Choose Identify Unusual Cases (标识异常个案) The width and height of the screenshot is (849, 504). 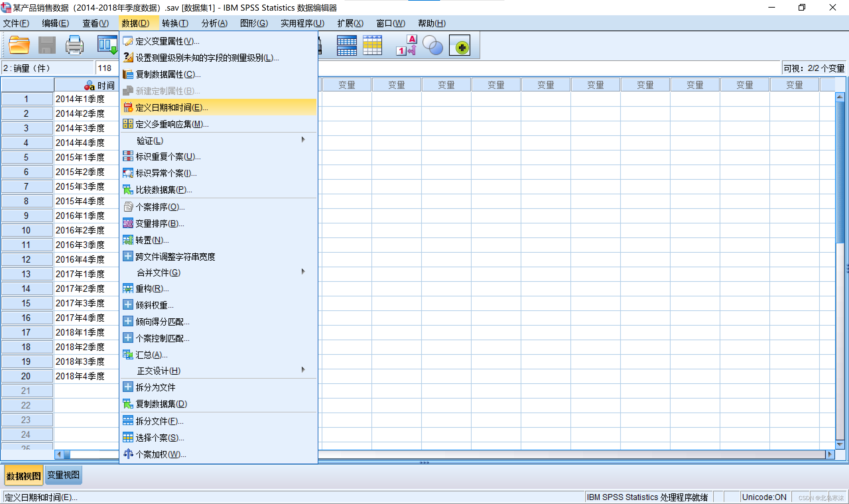click(219, 173)
